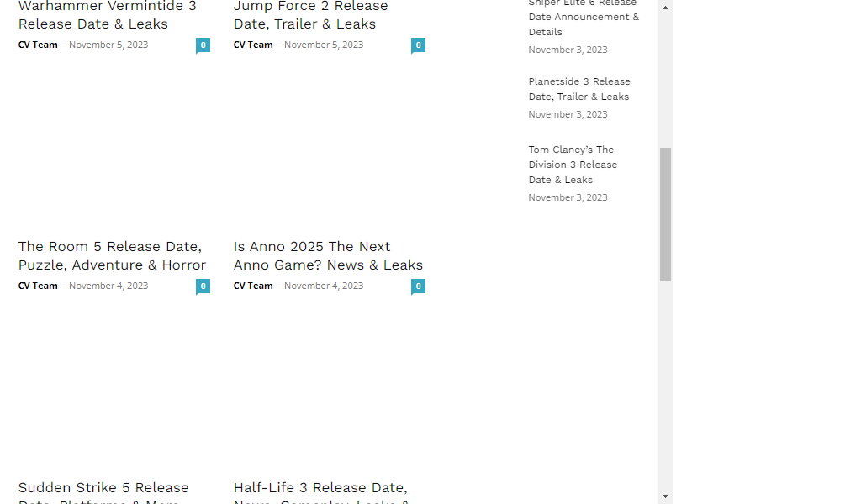This screenshot has height=504, width=861.
Task: Click November 3, 2023 date under Planetside 3
Action: point(568,114)
